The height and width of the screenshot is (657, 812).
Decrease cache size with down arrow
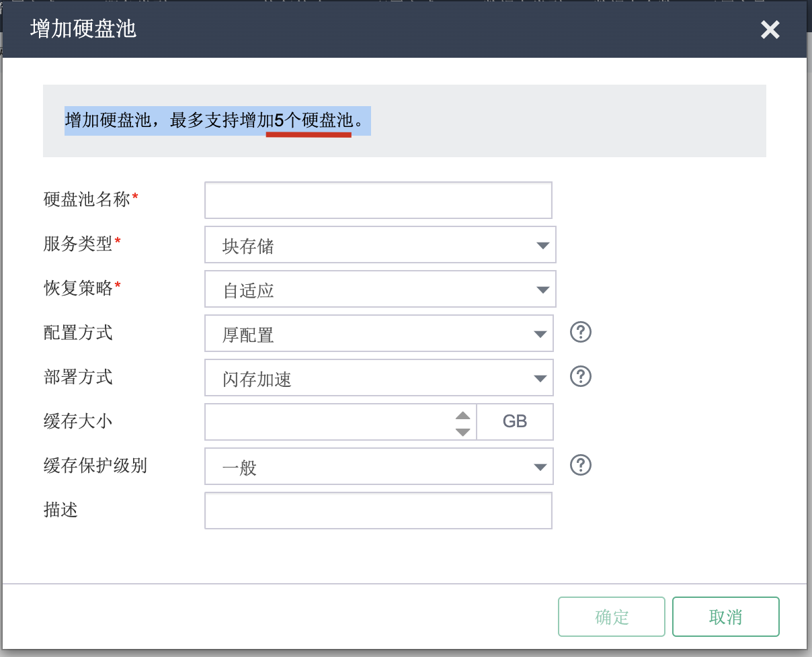click(462, 431)
